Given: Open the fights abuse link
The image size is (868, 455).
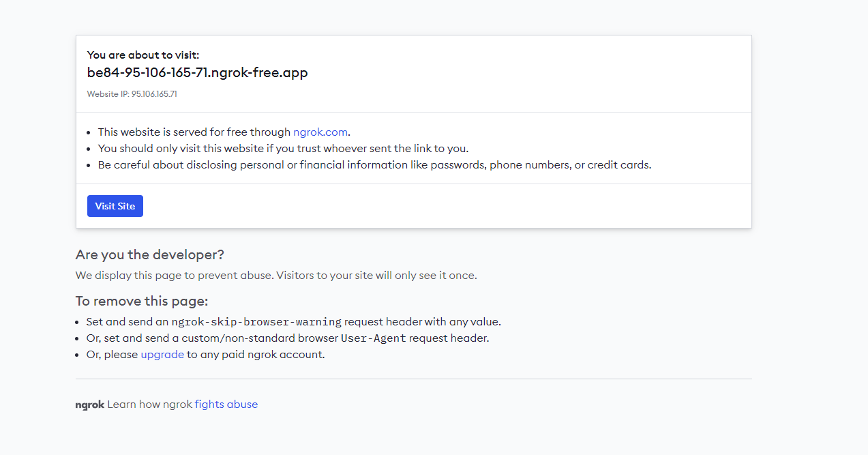Looking at the screenshot, I should [226, 405].
